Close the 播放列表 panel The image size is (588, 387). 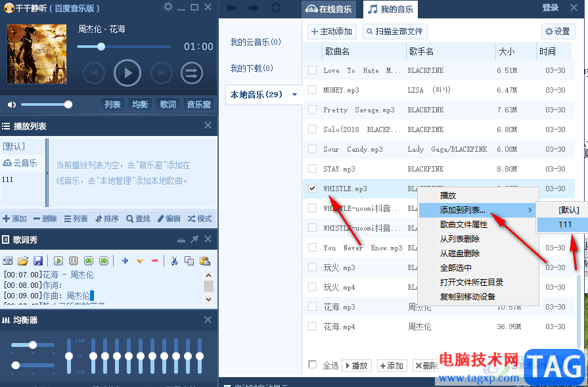point(208,125)
